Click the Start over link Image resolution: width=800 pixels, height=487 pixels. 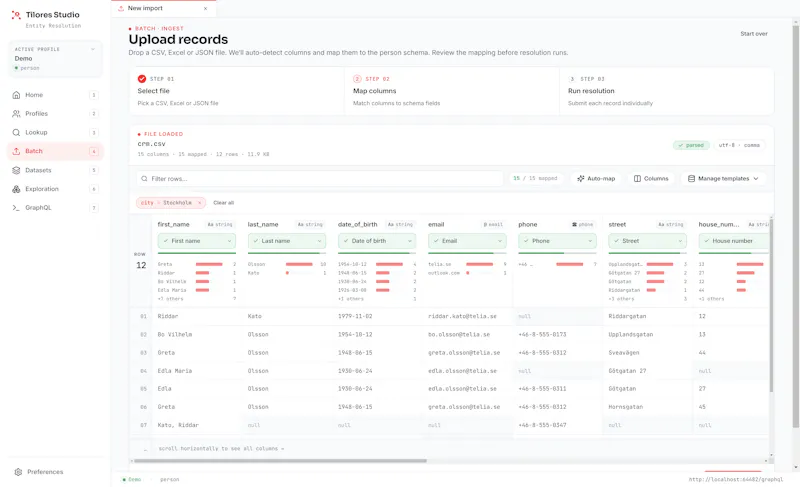[x=754, y=34]
